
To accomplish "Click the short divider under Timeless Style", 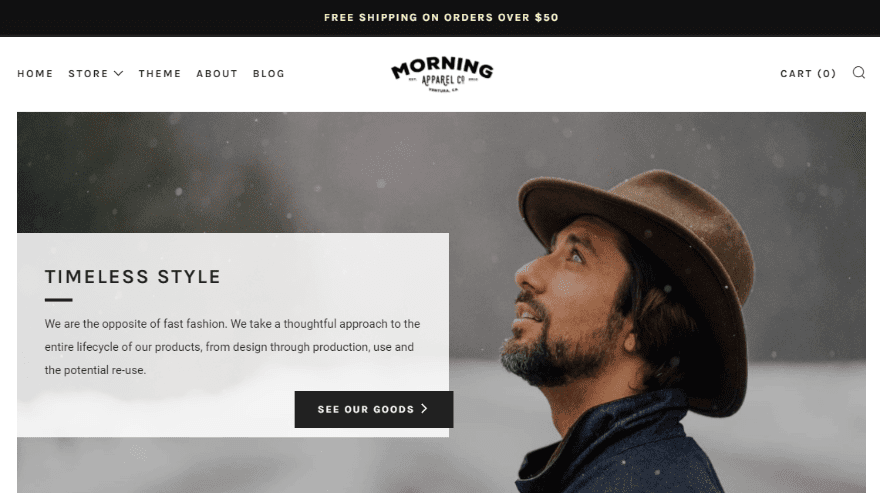I will [58, 300].
